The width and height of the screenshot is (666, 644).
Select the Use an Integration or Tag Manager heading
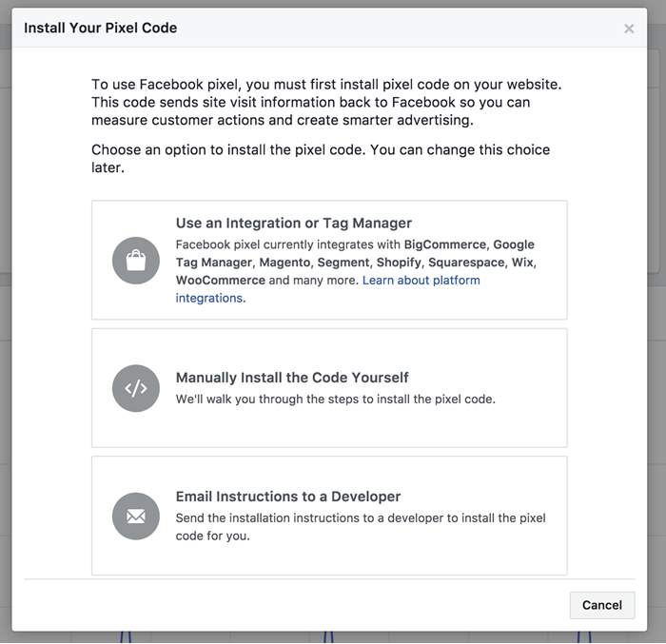click(293, 224)
